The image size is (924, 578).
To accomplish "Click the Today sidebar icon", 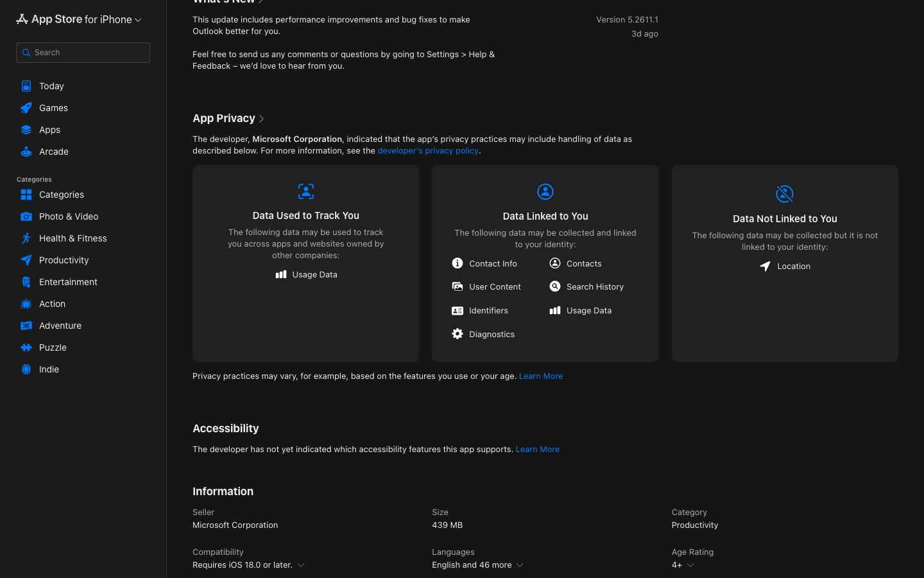I will (x=26, y=86).
